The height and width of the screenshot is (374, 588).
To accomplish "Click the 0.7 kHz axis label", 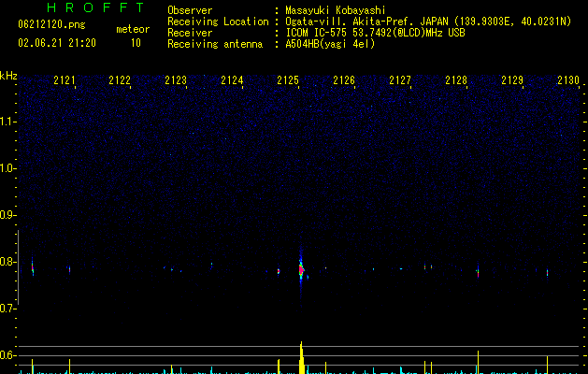I will pyautogui.click(x=8, y=309).
